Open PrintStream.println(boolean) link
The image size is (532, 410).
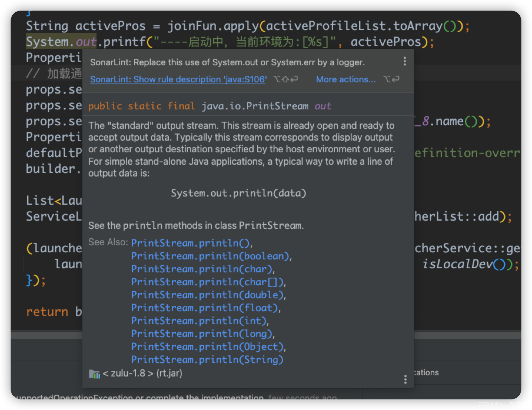point(210,256)
